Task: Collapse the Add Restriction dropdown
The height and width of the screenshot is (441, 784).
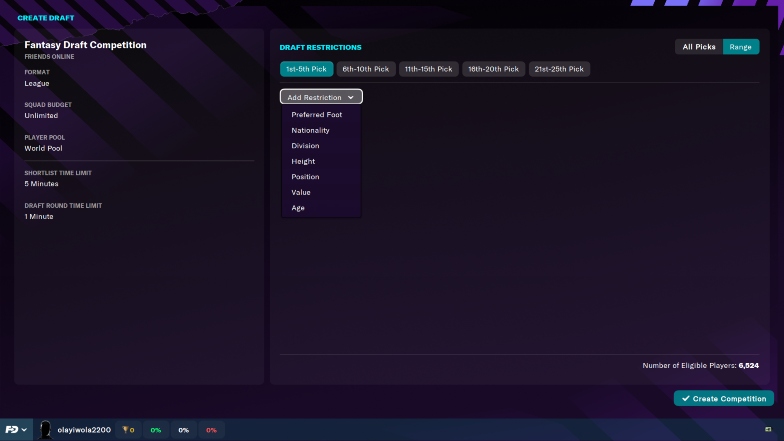Action: 321,97
